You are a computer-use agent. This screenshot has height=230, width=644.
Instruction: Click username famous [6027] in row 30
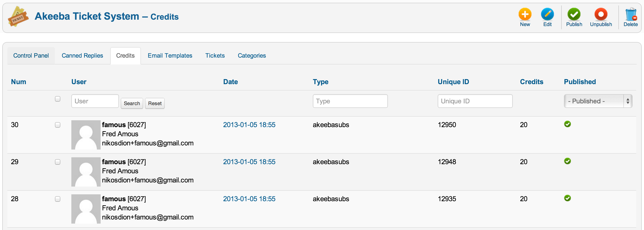tap(124, 125)
